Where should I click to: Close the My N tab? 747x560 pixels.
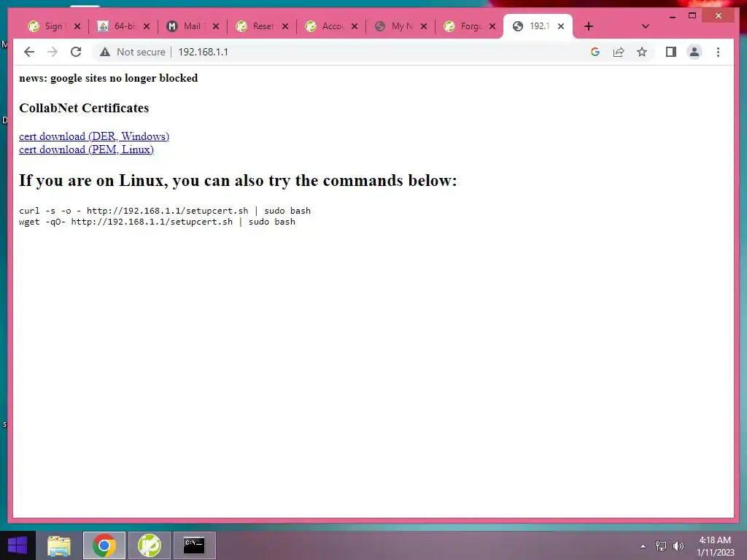coord(424,26)
